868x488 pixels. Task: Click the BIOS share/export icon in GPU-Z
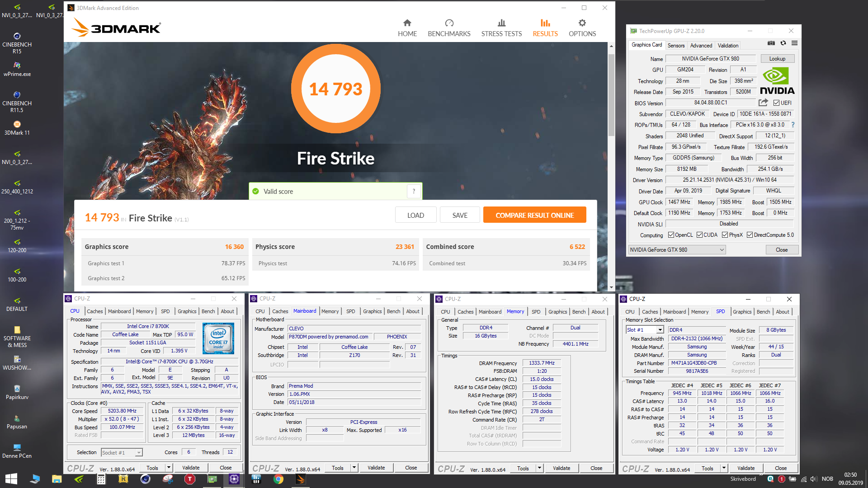763,103
